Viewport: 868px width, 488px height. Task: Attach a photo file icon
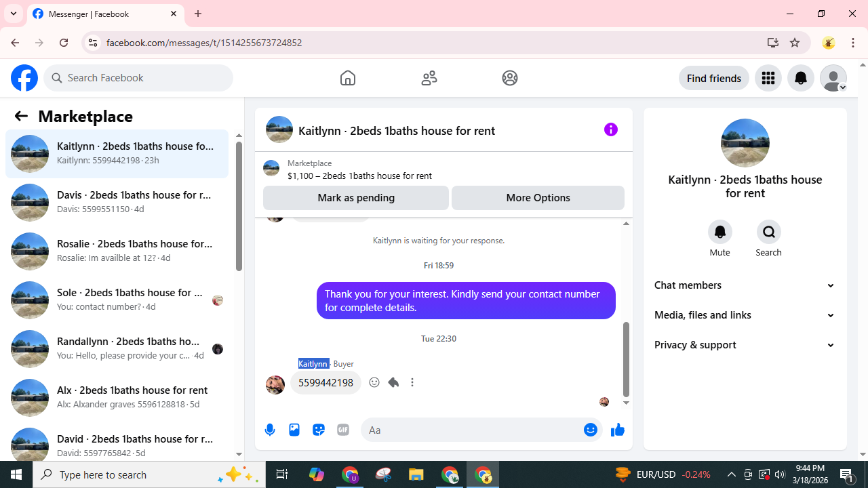pyautogui.click(x=294, y=430)
